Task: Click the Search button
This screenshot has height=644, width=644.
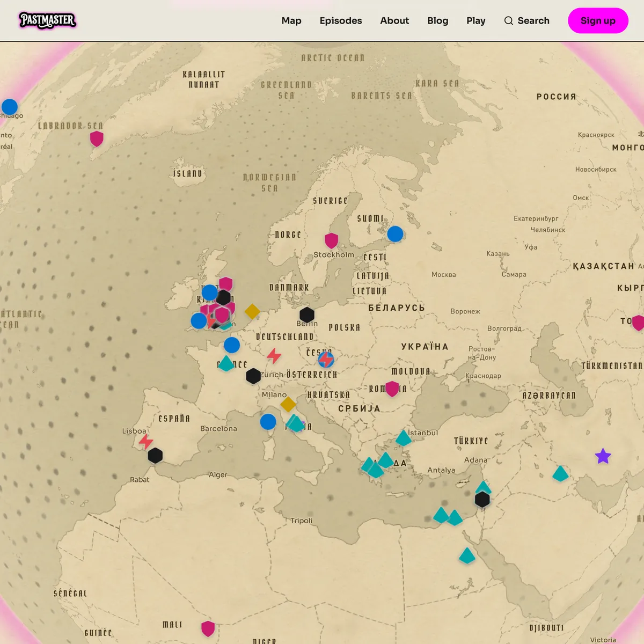Action: pos(527,20)
